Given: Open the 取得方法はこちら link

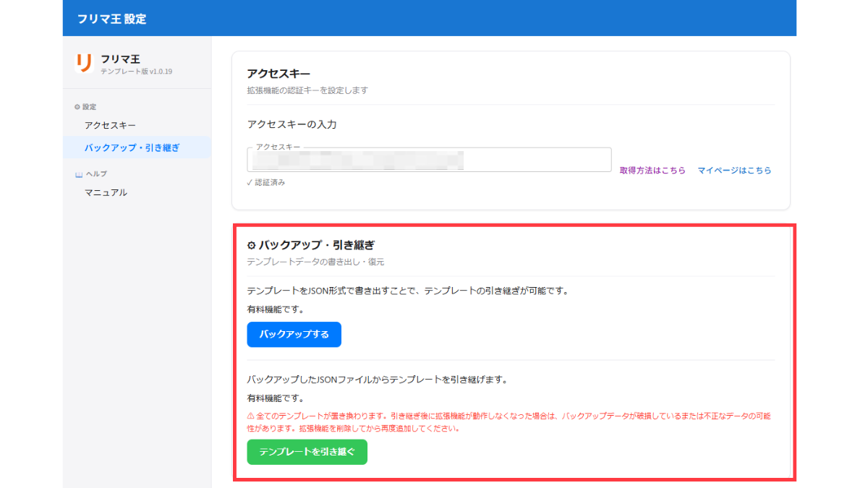Looking at the screenshot, I should [x=652, y=170].
